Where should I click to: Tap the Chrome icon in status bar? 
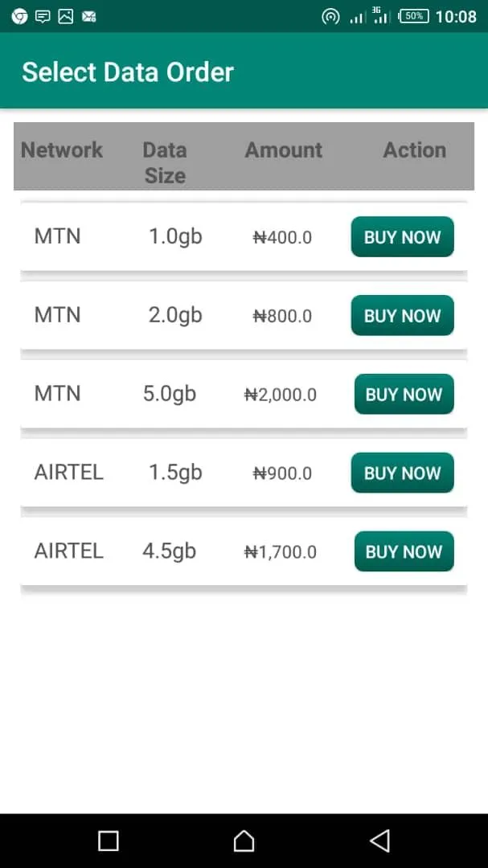[19, 16]
